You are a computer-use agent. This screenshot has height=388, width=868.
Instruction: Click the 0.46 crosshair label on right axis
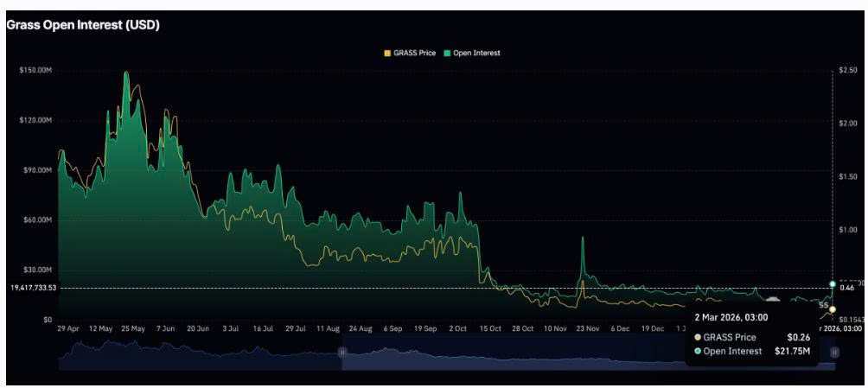click(x=847, y=288)
